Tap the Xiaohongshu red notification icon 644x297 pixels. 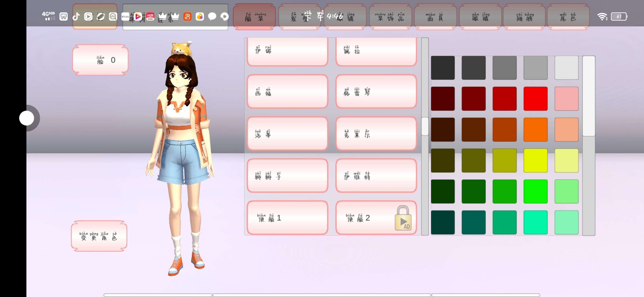[x=150, y=17]
